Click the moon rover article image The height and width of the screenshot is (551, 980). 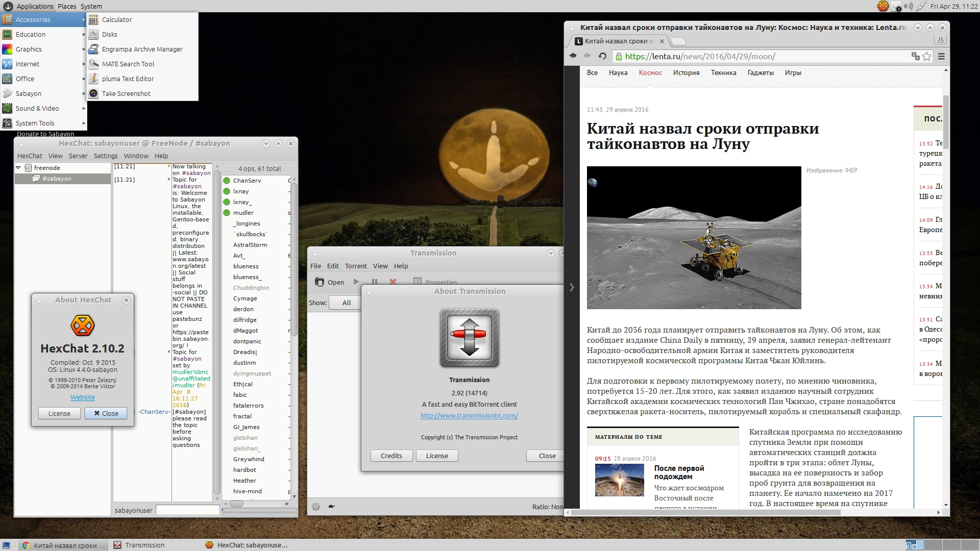[x=694, y=238]
